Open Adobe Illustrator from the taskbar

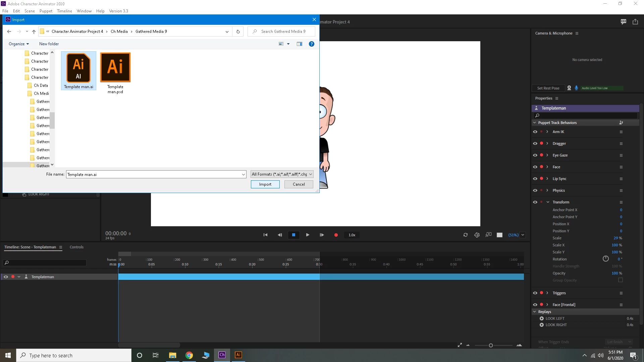(x=238, y=355)
